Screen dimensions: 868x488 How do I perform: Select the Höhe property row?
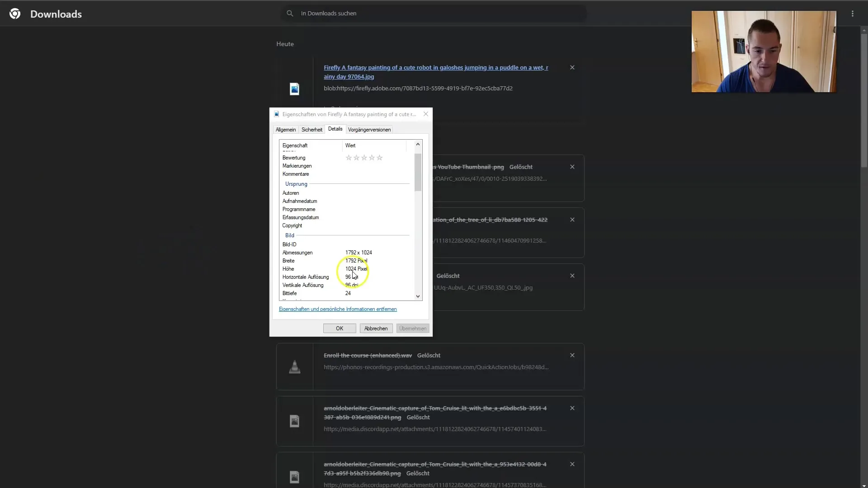coord(346,269)
